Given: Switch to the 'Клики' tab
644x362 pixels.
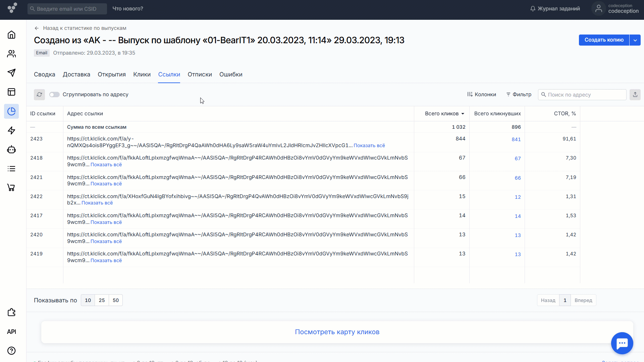Looking at the screenshot, I should coord(142,74).
